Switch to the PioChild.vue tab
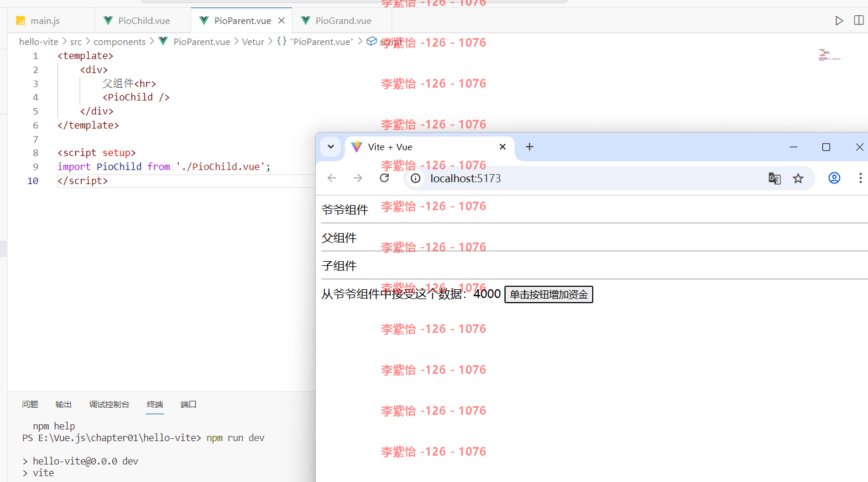The width and height of the screenshot is (868, 482). click(x=143, y=20)
